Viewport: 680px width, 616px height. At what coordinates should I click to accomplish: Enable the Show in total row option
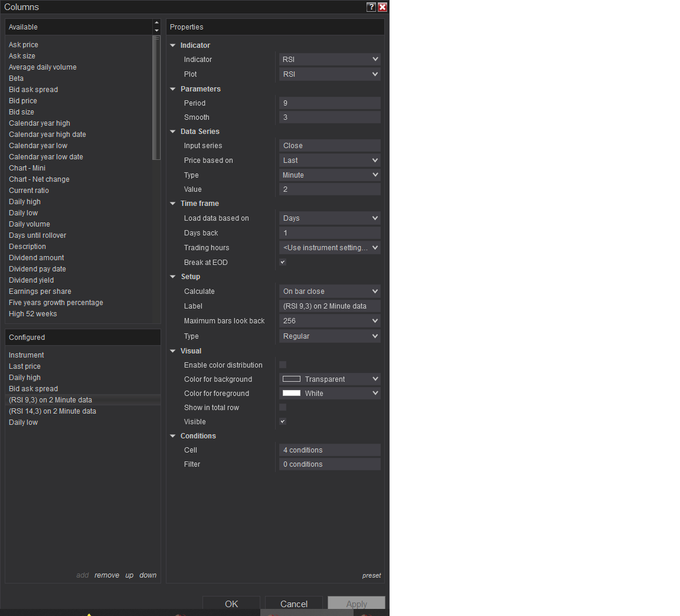[282, 407]
